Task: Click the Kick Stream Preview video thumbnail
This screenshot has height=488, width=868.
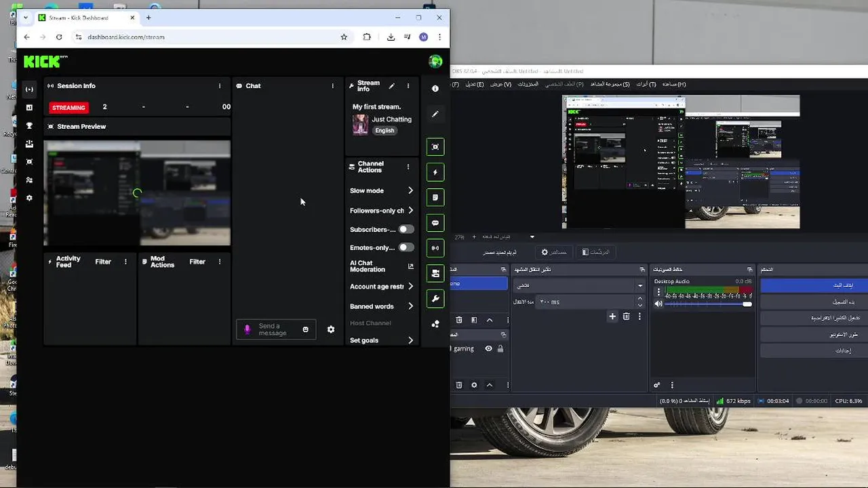Action: click(137, 193)
